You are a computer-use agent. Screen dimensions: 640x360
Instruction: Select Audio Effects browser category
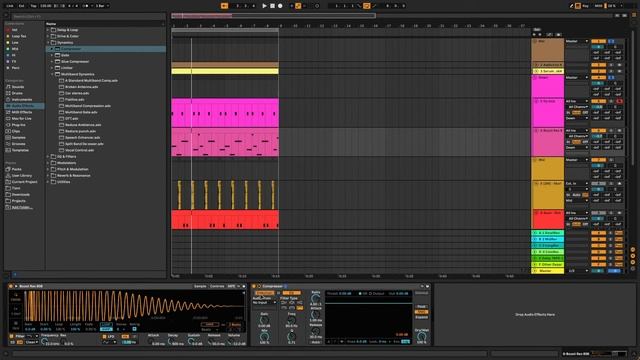[24, 106]
